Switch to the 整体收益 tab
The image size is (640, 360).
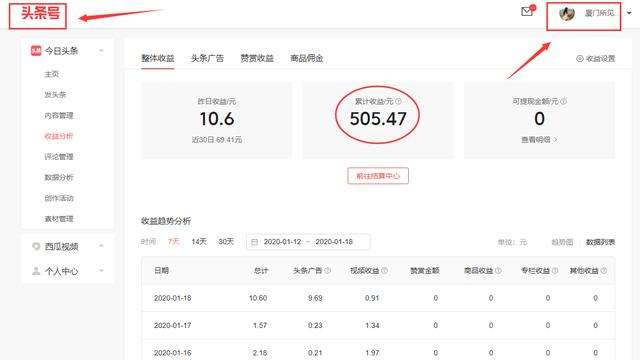158,58
